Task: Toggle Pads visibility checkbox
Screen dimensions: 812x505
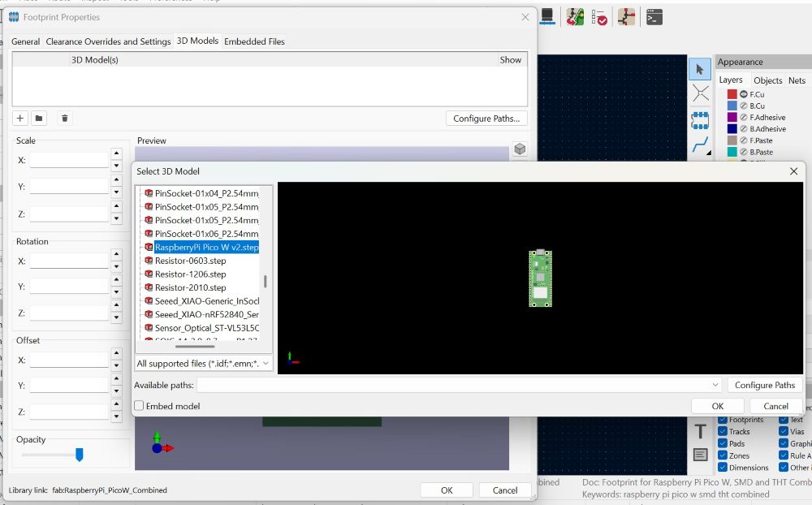Action: 723,443
